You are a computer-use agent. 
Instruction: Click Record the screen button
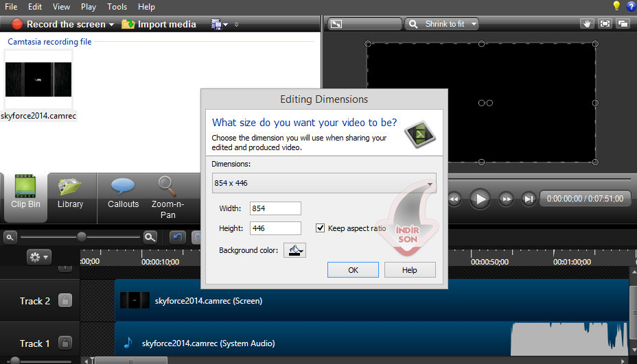58,25
